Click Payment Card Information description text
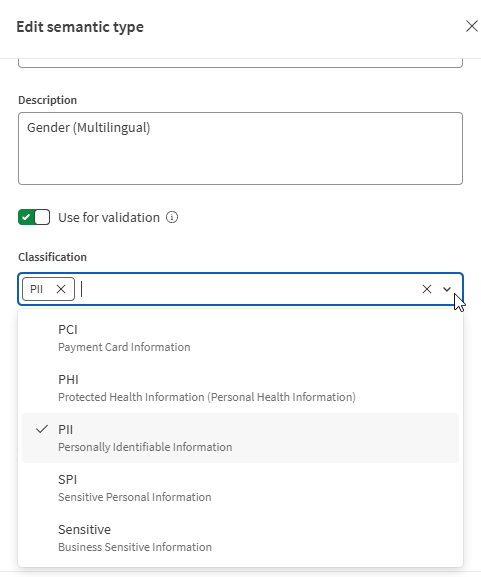481x577 pixels. [124, 347]
